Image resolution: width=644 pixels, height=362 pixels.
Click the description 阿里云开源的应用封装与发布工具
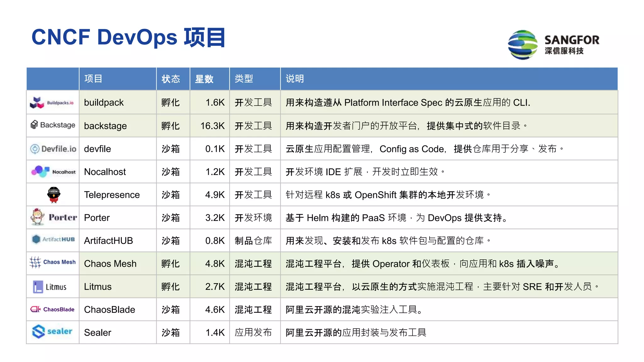click(356, 332)
